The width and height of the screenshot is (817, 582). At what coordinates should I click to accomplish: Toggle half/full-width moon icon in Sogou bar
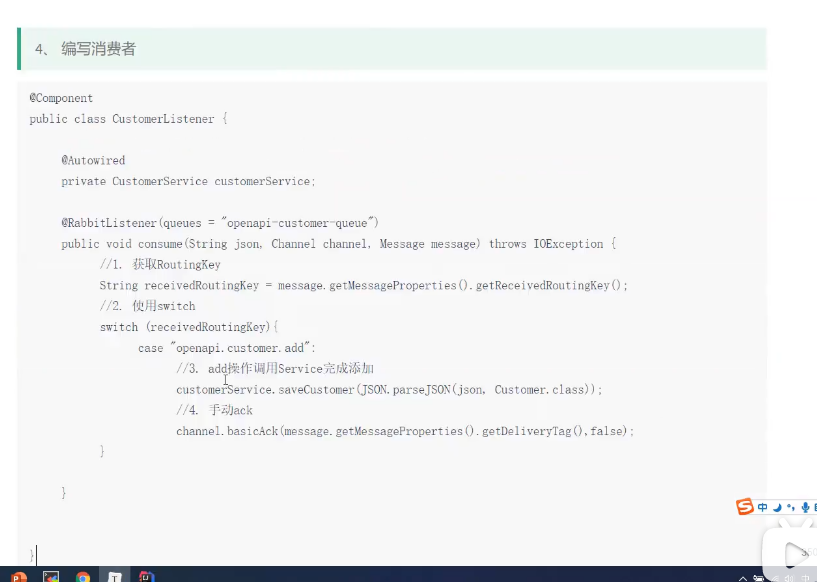pos(777,508)
